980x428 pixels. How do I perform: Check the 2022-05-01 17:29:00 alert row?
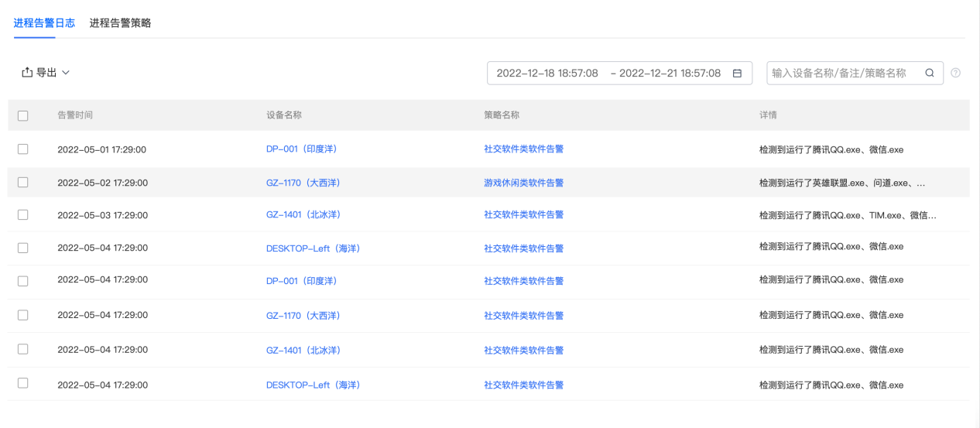[x=22, y=149]
